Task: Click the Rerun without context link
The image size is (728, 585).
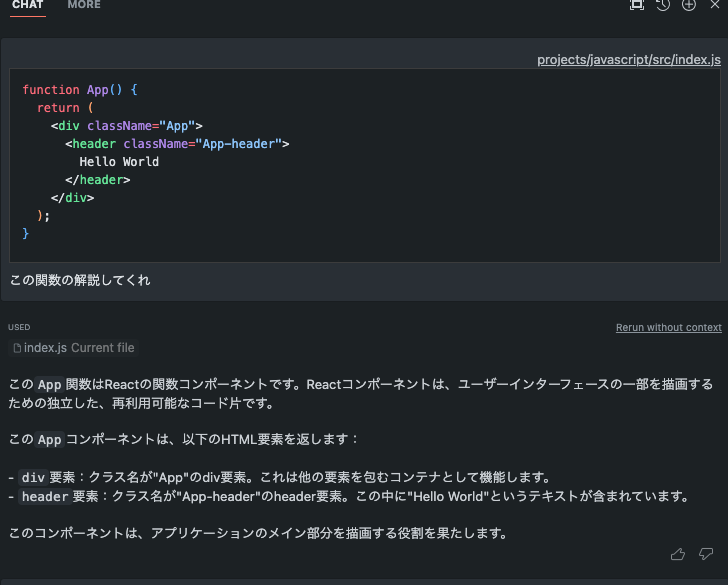Action: [x=668, y=328]
